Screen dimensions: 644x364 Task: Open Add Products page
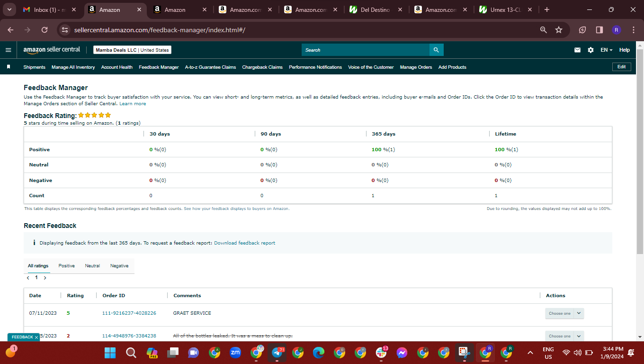click(x=452, y=67)
